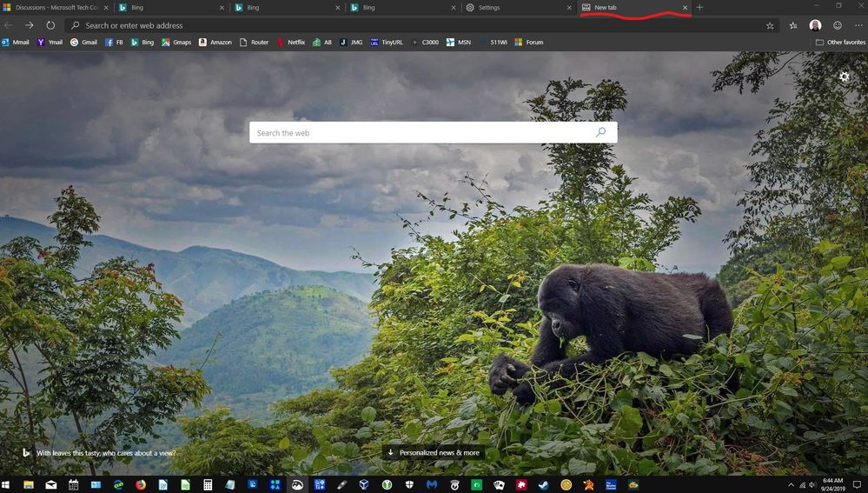
Task: Open the Mail app from taskbar
Action: [x=51, y=484]
